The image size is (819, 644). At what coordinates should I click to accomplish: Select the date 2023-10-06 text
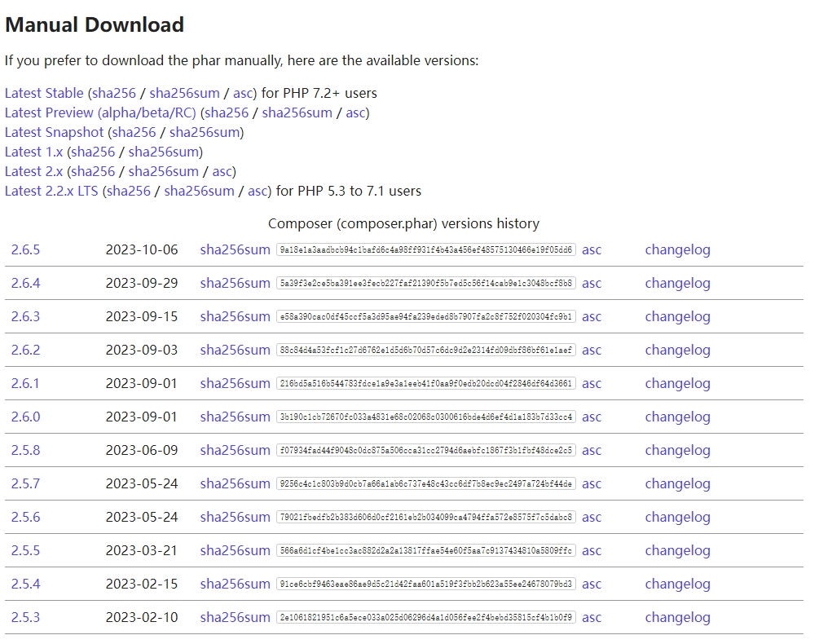[142, 249]
